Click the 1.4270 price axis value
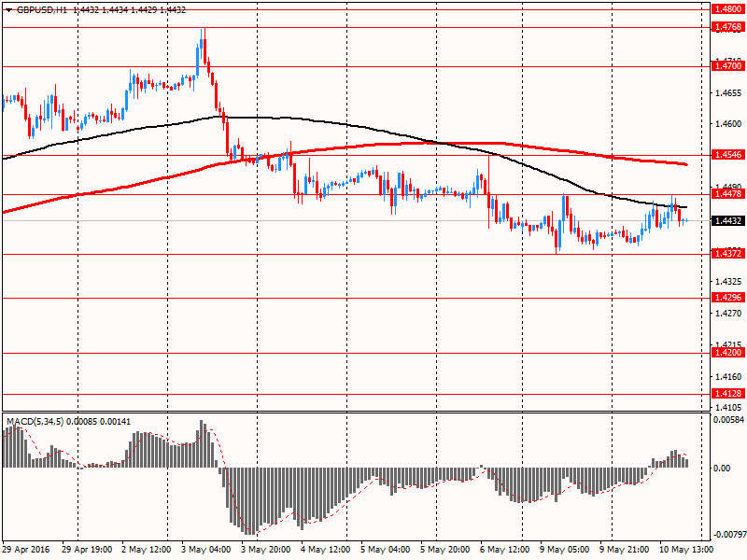Image resolution: width=747 pixels, height=560 pixels. (729, 314)
